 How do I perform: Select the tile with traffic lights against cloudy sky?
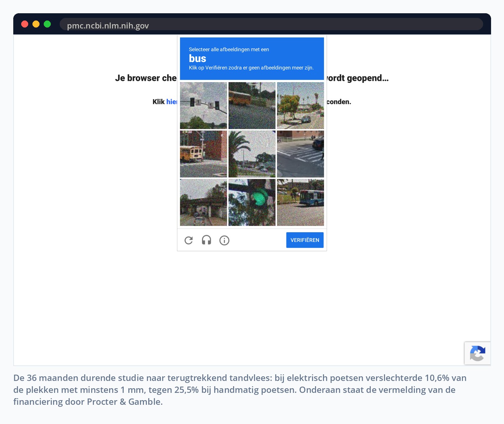(204, 106)
